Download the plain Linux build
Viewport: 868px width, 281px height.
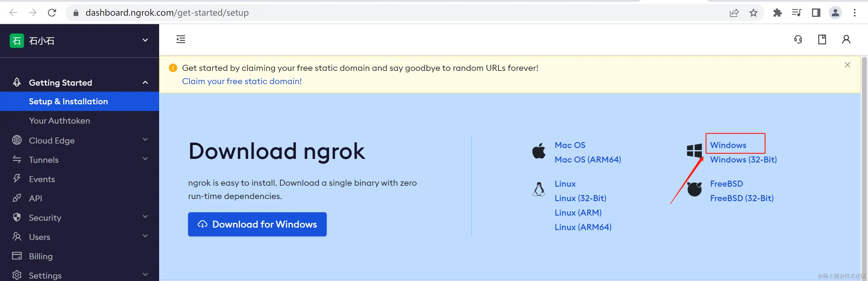(565, 184)
